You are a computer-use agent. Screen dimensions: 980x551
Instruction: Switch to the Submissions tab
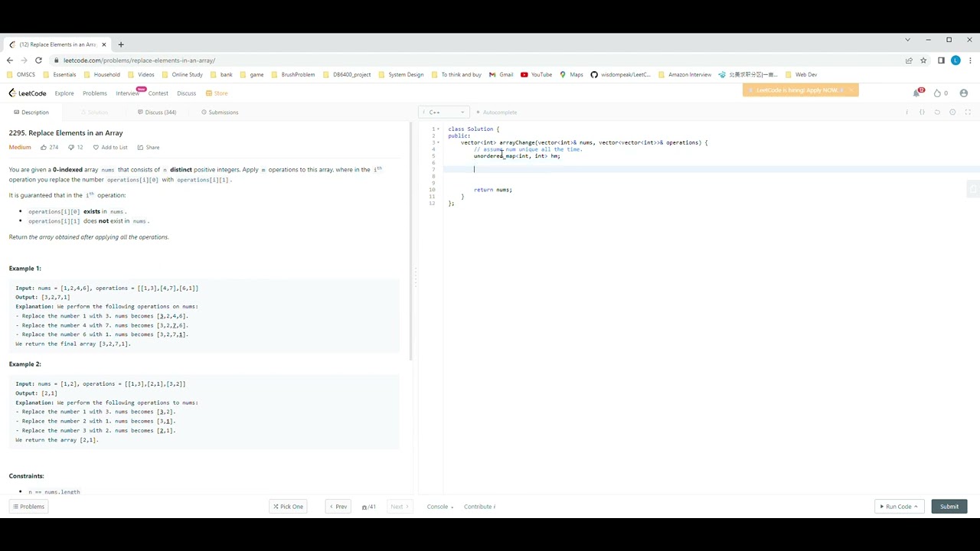coord(220,112)
